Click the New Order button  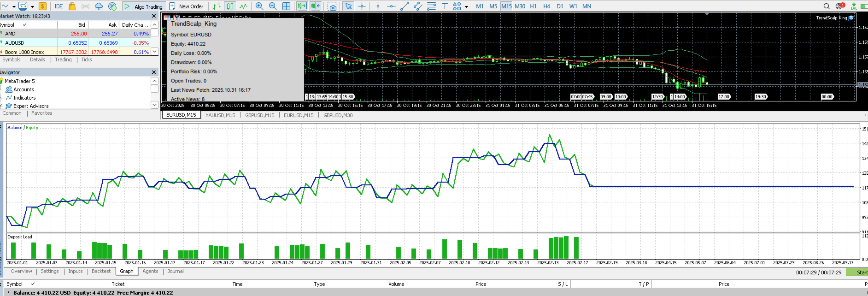coord(186,6)
